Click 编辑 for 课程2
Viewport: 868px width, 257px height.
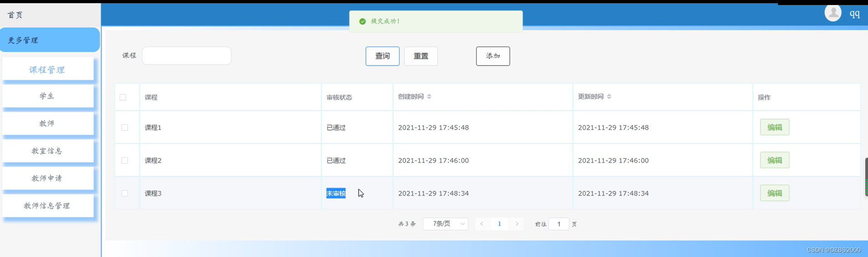775,160
